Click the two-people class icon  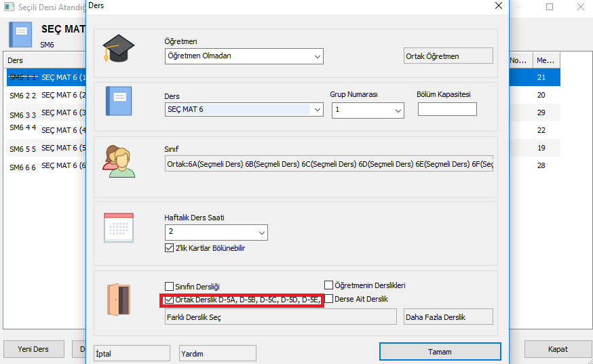119,161
